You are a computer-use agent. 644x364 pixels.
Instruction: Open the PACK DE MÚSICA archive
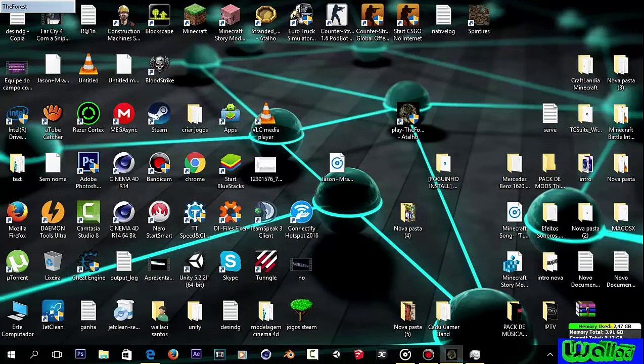point(515,320)
